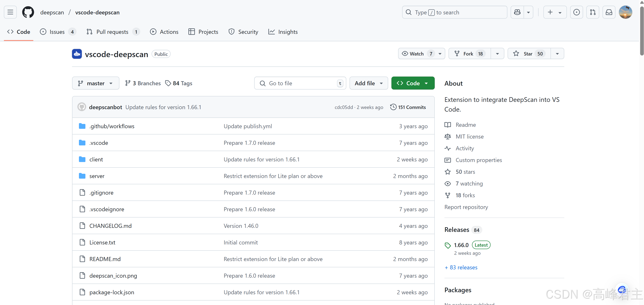Open the issues inbox icon in header
Image resolution: width=644 pixels, height=305 pixels.
576,12
